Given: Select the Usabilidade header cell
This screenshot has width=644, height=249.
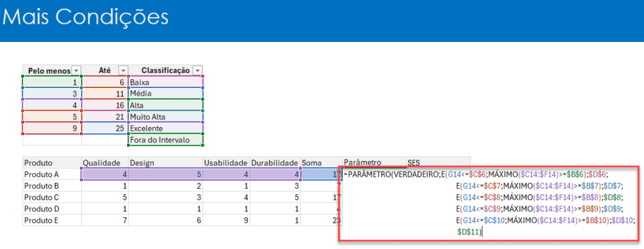Looking at the screenshot, I should click(x=226, y=163).
